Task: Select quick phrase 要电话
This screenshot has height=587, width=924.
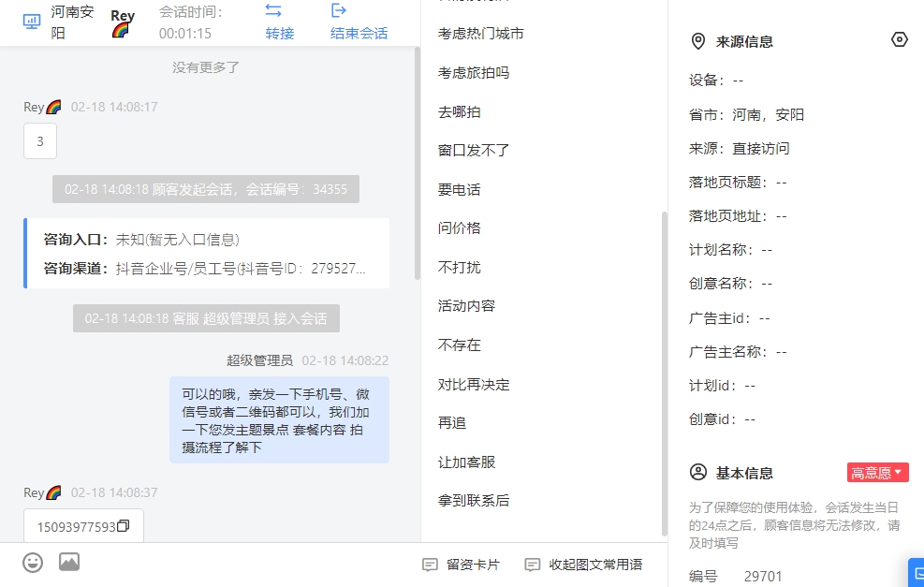Action: (x=459, y=190)
